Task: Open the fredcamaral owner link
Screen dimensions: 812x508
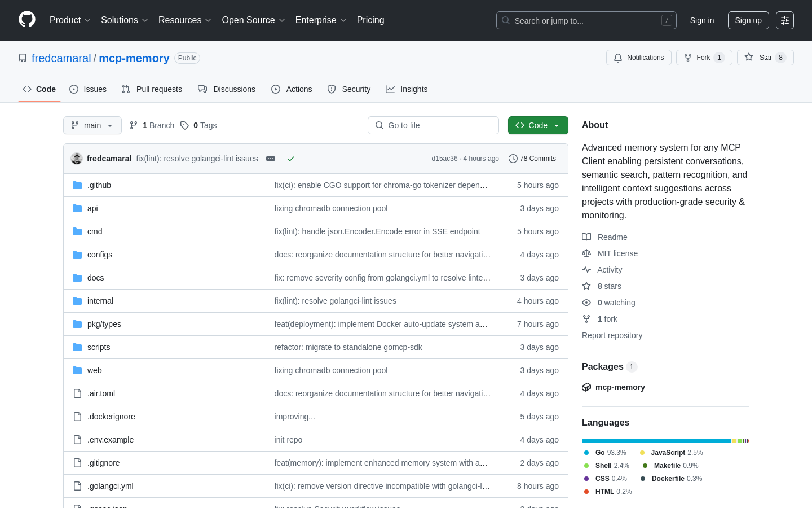Action: (61, 58)
